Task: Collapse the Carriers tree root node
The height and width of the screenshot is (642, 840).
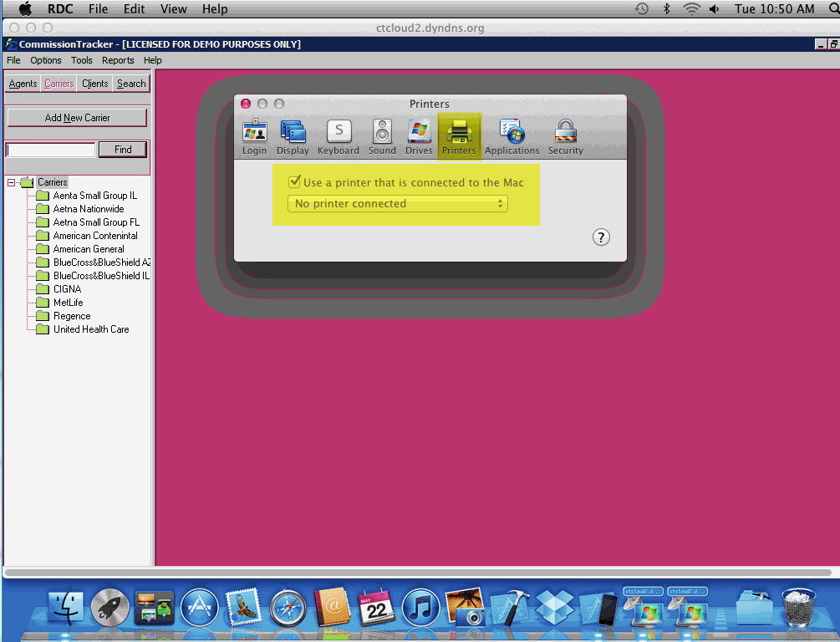Action: tap(12, 182)
